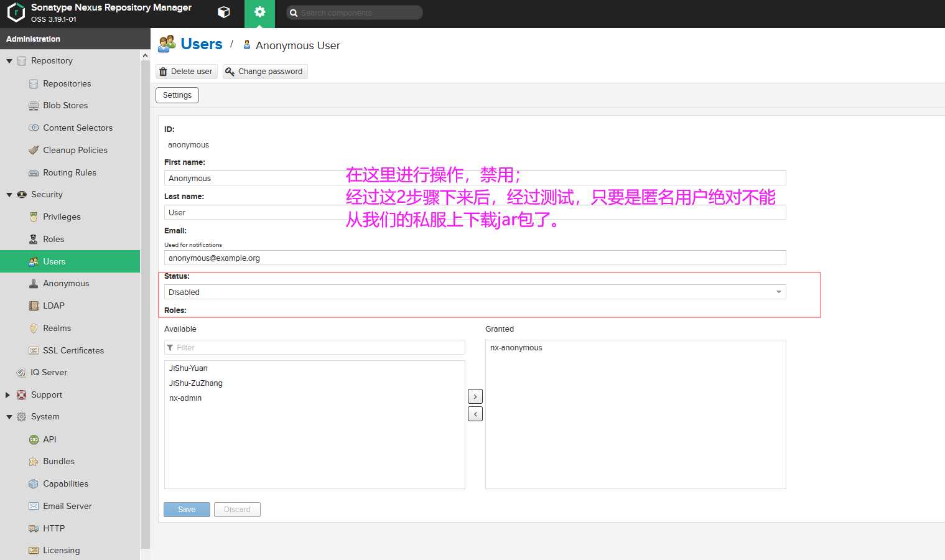
Task: Click the LDAP book icon
Action: tap(34, 306)
